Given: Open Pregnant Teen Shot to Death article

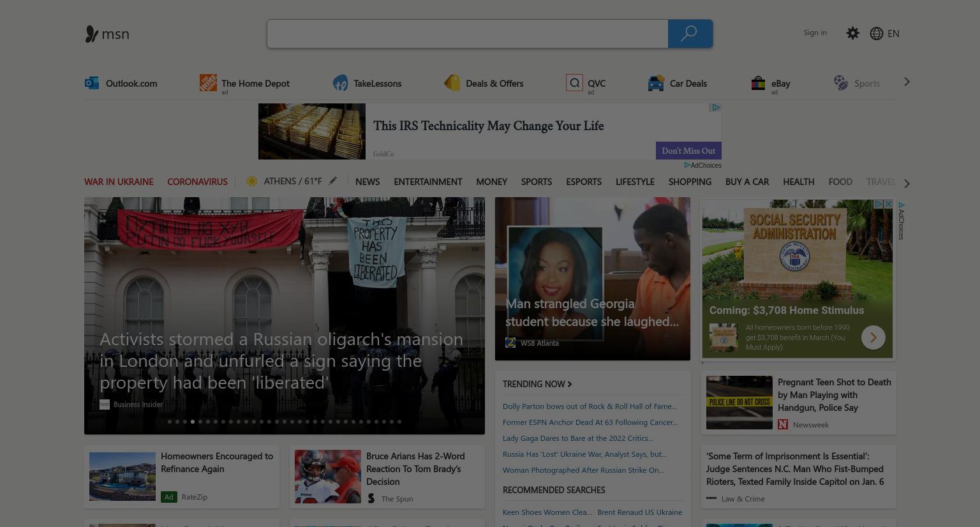Looking at the screenshot, I should point(835,395).
